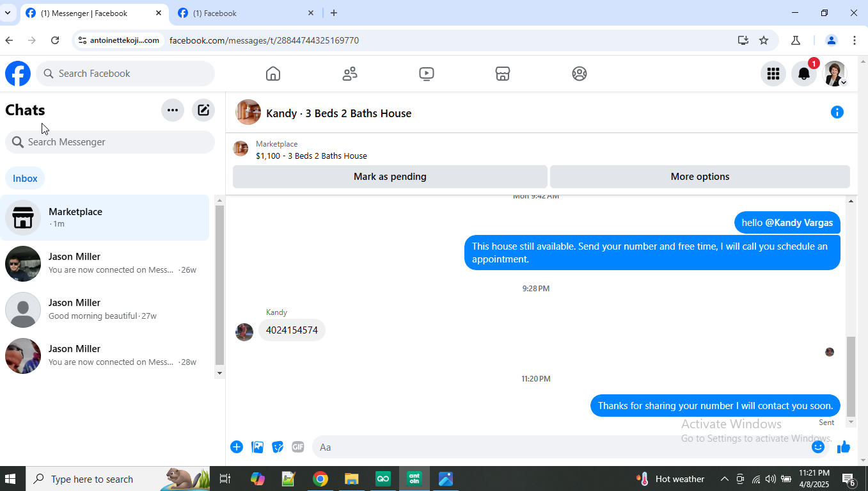868x491 pixels.
Task: Click the @Kandy Vargas mention
Action: [x=799, y=223]
